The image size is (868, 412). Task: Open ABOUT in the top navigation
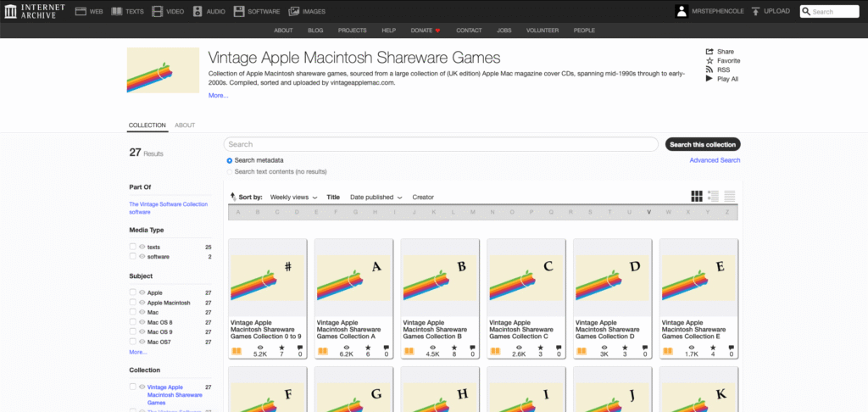point(283,31)
